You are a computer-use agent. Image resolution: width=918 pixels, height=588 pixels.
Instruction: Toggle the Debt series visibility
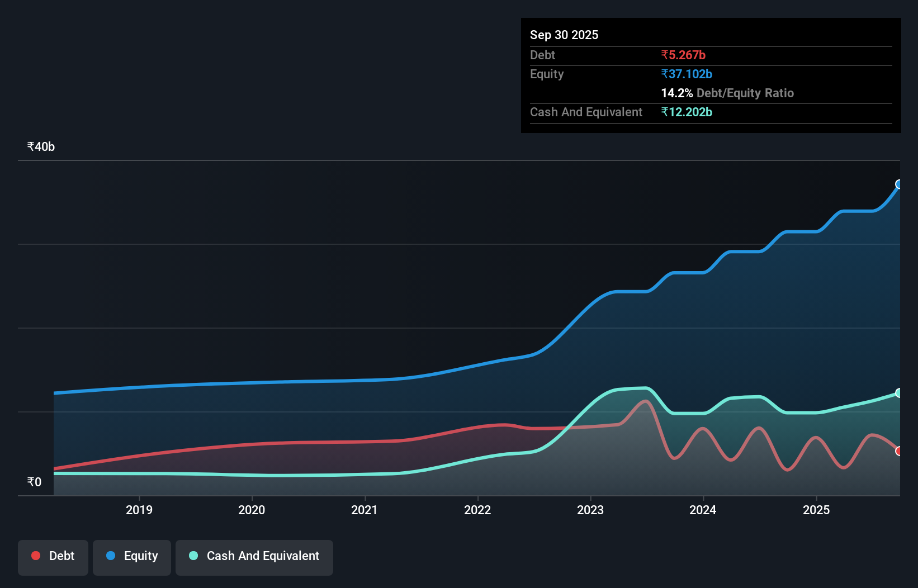[53, 556]
